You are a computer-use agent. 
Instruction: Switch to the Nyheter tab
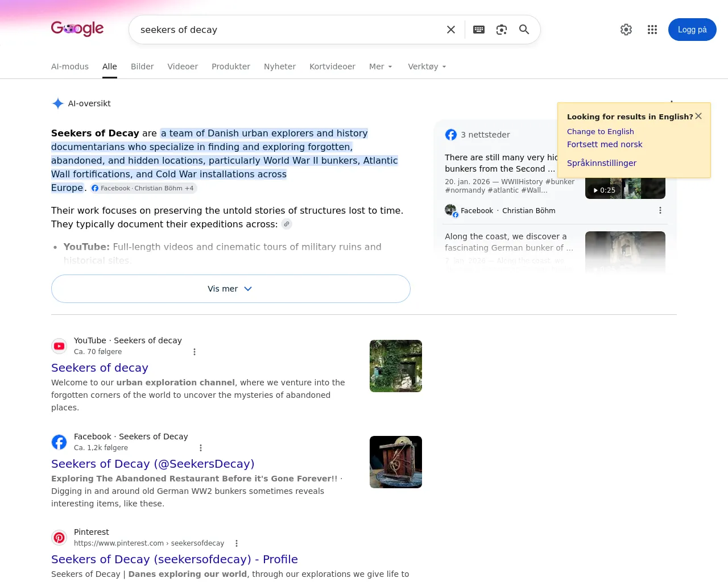point(280,66)
